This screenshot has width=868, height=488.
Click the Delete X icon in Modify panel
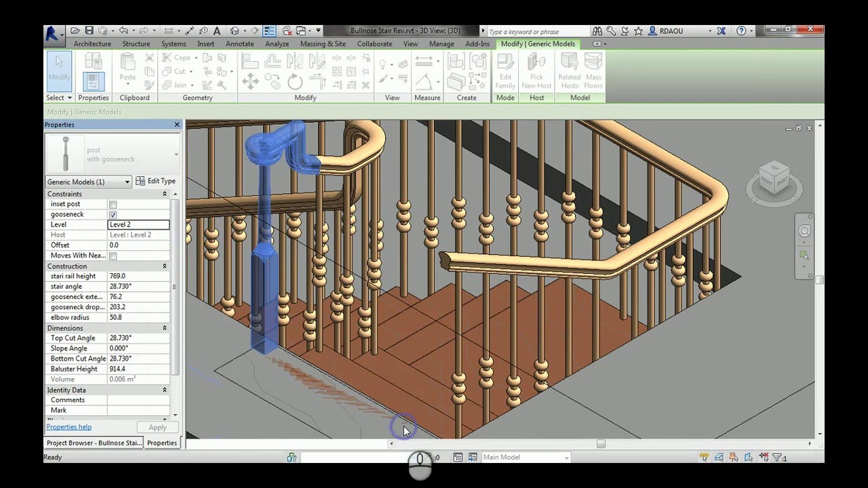[366, 85]
